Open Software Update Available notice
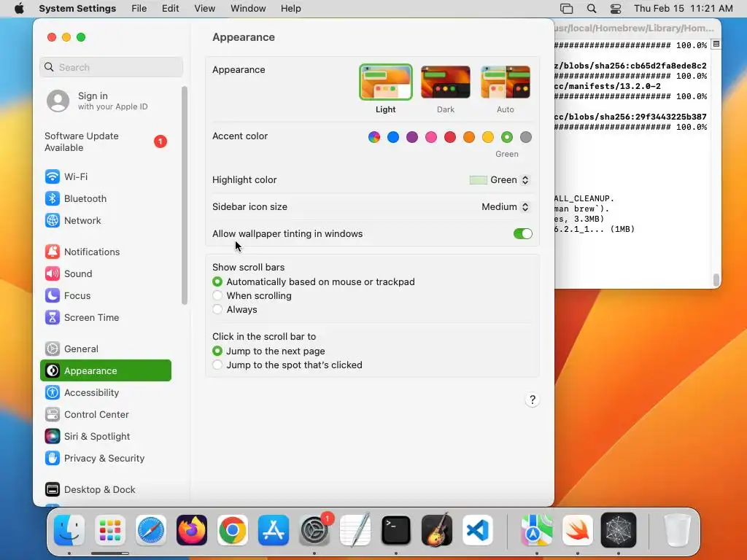 [x=106, y=142]
